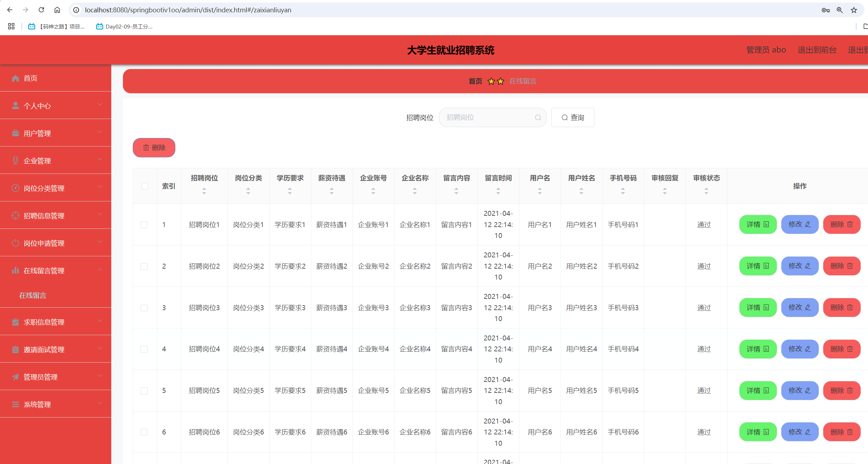This screenshot has width=868, height=464.
Task: Sort by 留言时间 using its sort arrows
Action: [498, 191]
